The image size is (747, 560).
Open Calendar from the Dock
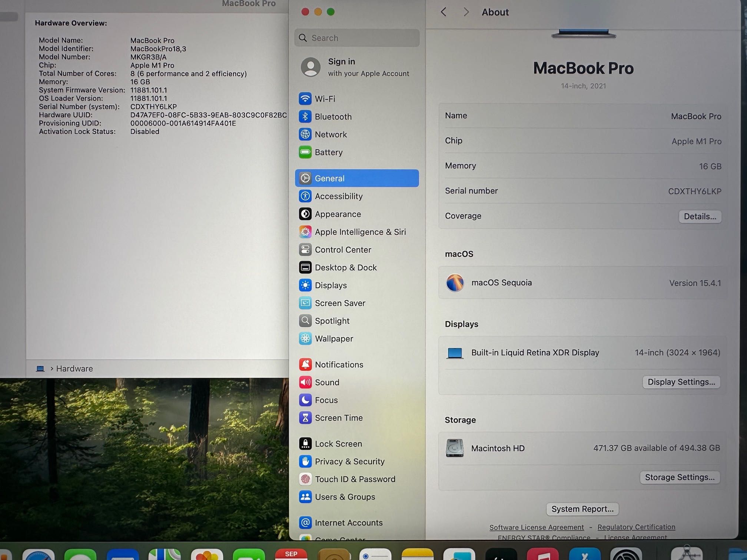[291, 554]
